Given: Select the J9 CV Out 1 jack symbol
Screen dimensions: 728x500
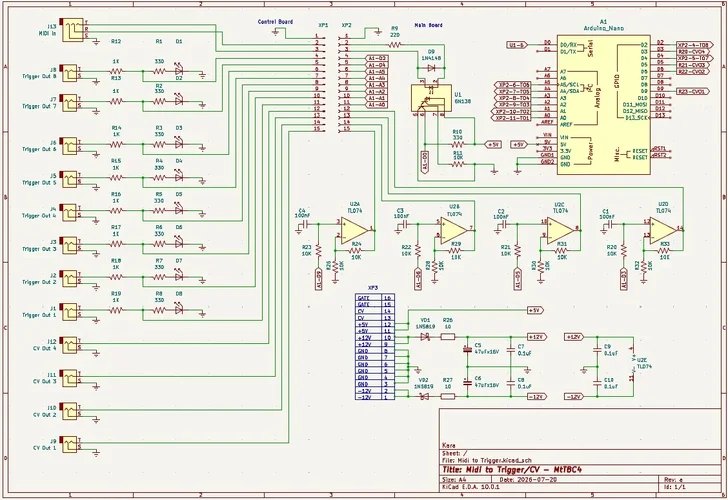Looking at the screenshot, I should tap(69, 443).
